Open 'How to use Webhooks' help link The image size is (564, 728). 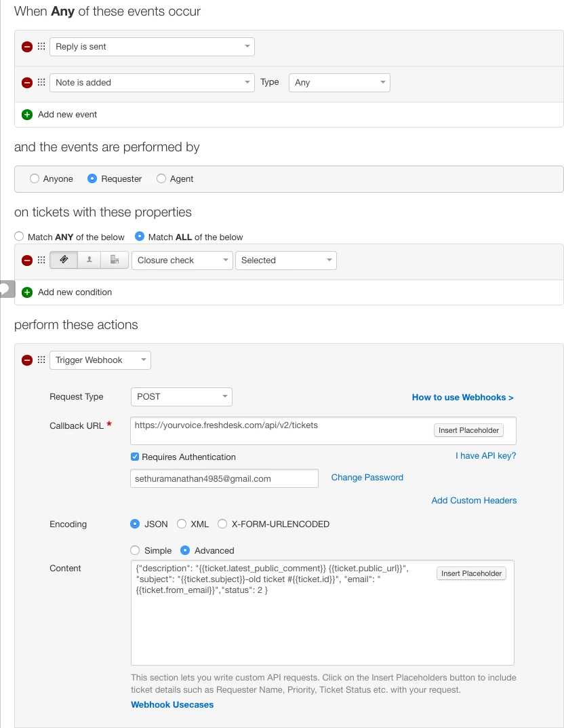pos(463,398)
